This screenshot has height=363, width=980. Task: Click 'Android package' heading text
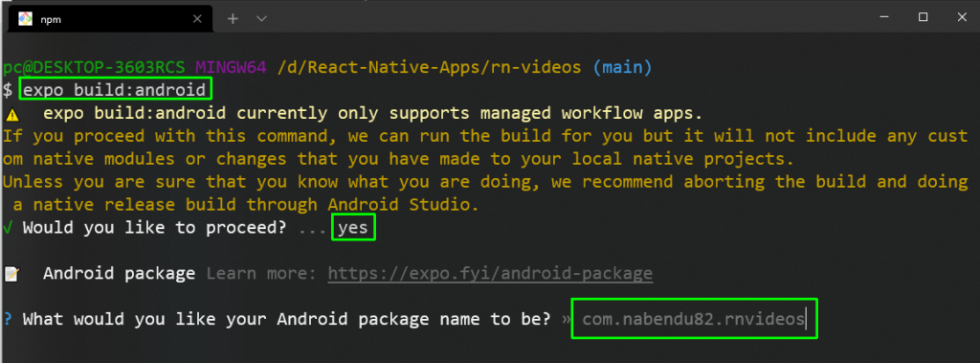(119, 274)
